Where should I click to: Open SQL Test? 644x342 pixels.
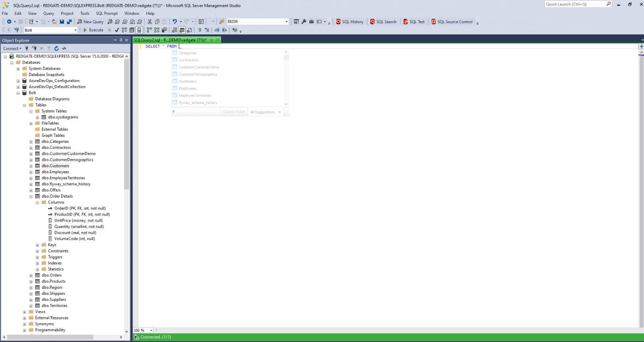pos(414,22)
